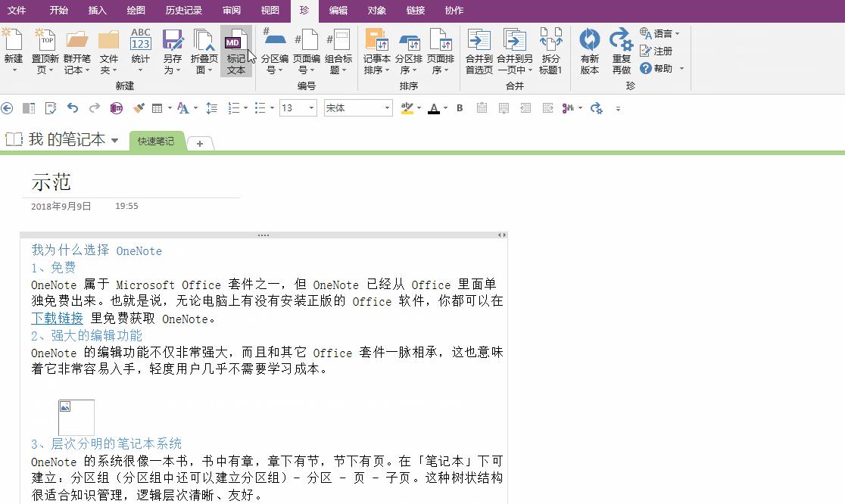Click the heading 3、层次分明的笔记本系统
The width and height of the screenshot is (845, 504).
pos(106,443)
